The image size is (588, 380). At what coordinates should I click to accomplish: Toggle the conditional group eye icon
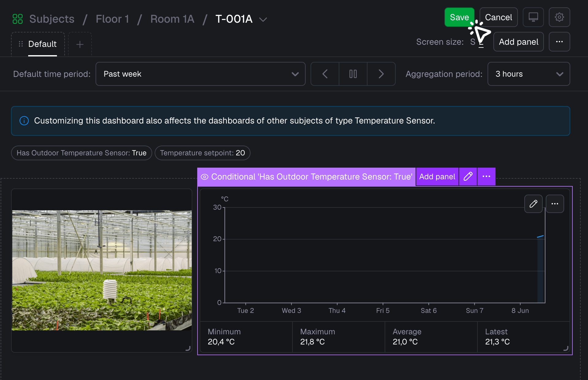(x=205, y=177)
